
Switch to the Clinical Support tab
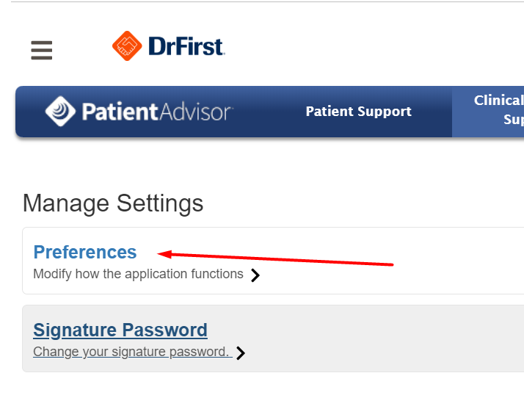499,110
